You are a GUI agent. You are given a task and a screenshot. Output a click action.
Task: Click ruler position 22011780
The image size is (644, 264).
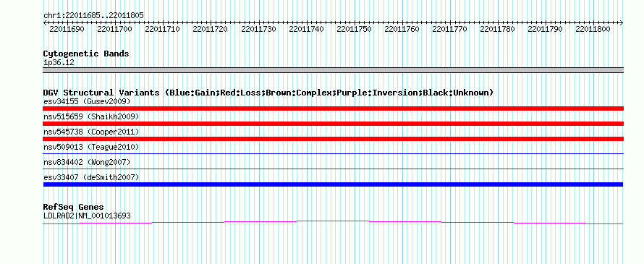tap(497, 30)
